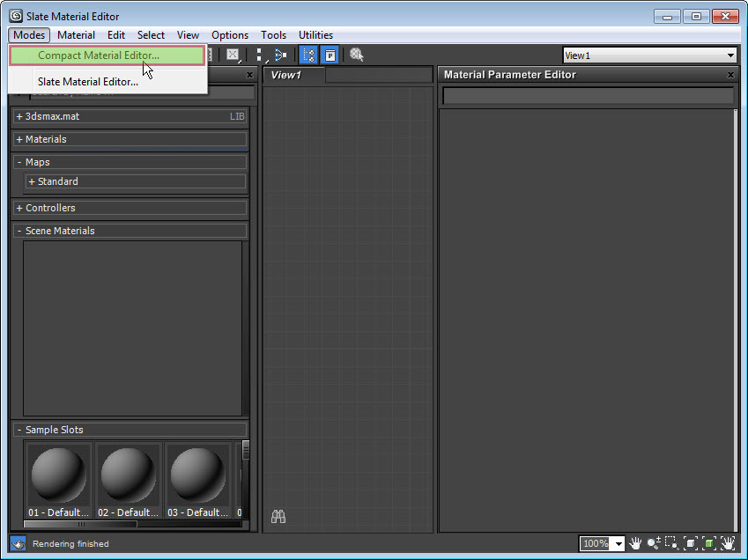Open the Tools menu

tap(273, 35)
